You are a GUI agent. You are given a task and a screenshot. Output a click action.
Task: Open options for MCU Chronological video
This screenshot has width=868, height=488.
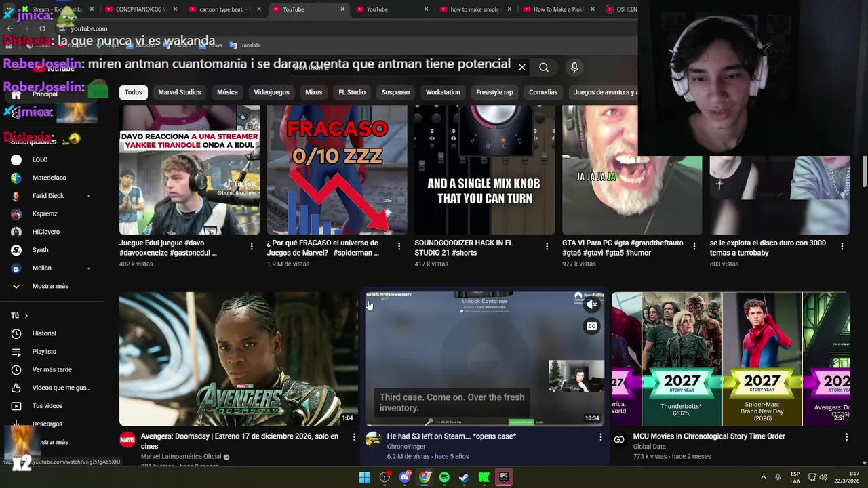(x=846, y=437)
